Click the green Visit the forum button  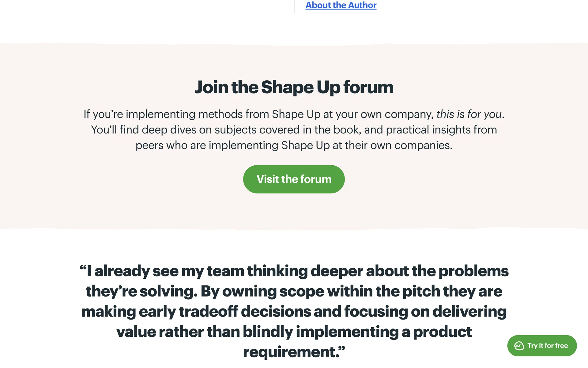294,179
